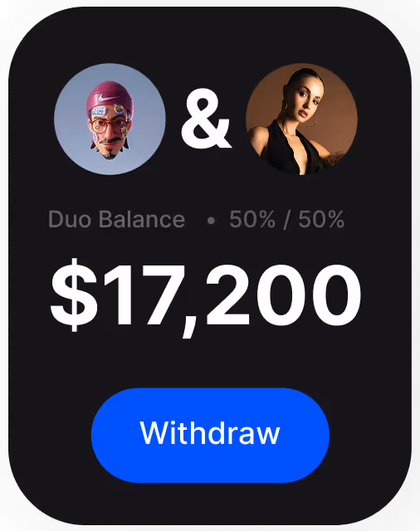Tap the Withdraw button
The image size is (420, 531).
(210, 435)
